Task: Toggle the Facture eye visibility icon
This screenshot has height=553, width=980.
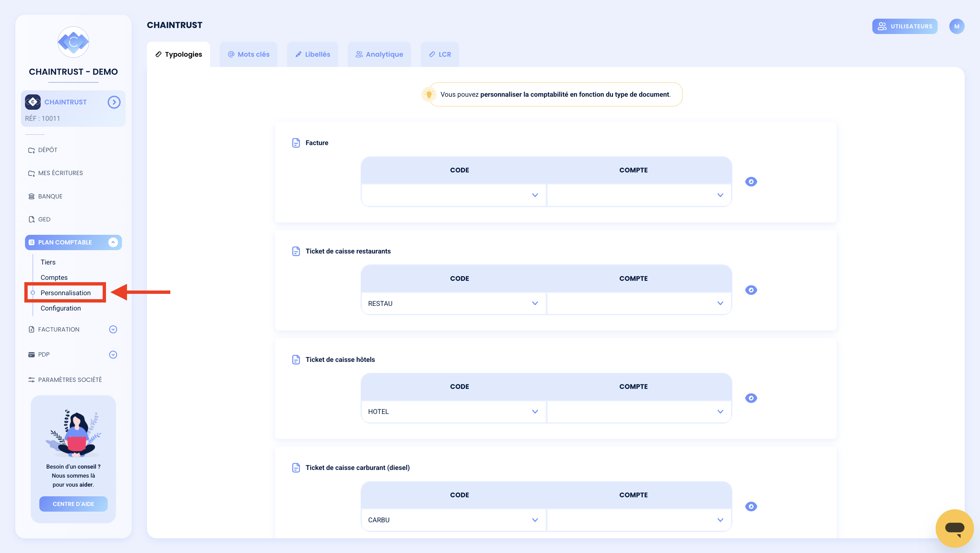Action: pyautogui.click(x=751, y=181)
